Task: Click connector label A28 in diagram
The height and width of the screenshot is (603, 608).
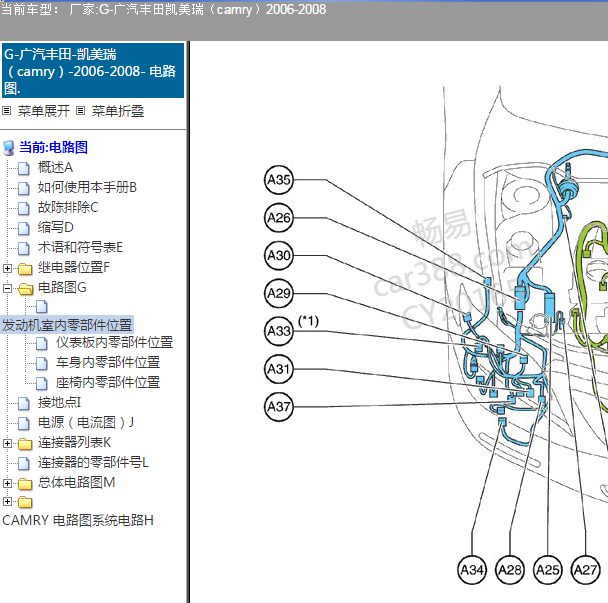Action: 510,570
